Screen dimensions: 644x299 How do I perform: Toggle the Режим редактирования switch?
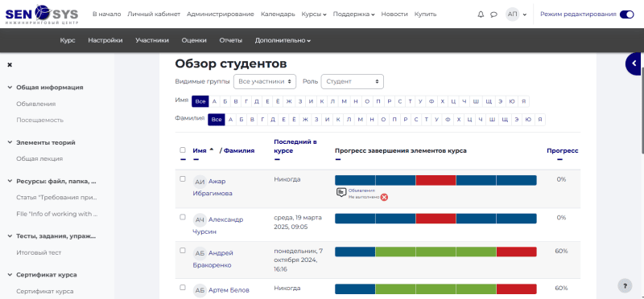(627, 14)
